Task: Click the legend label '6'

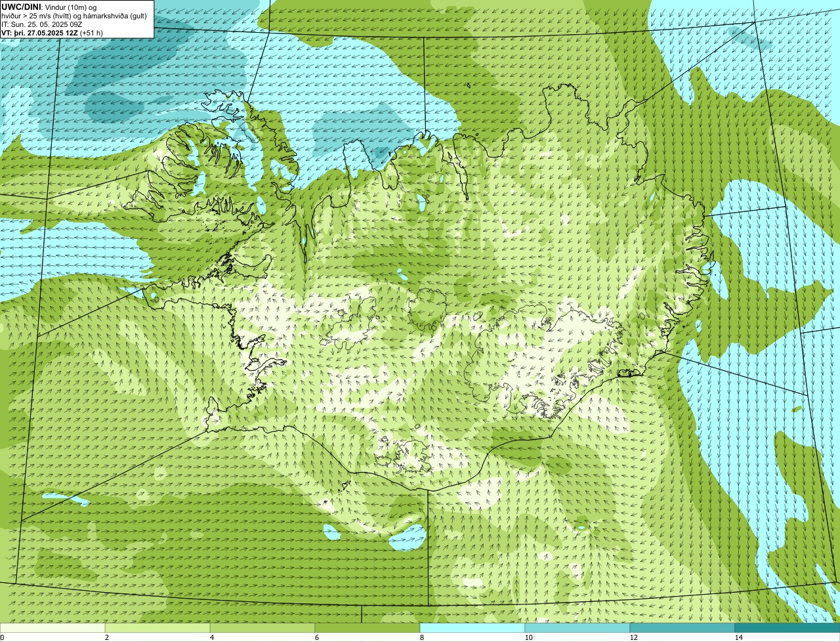Action: pos(316,637)
